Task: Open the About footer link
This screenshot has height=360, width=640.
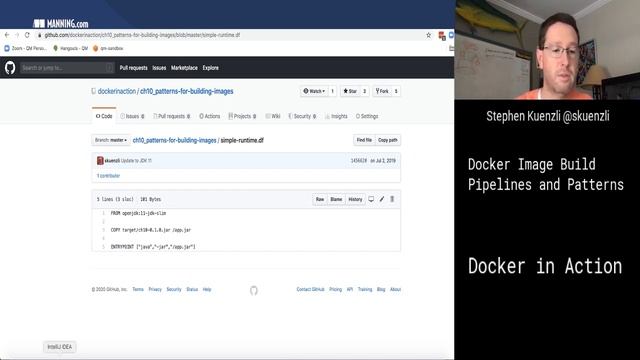Action: [396, 289]
